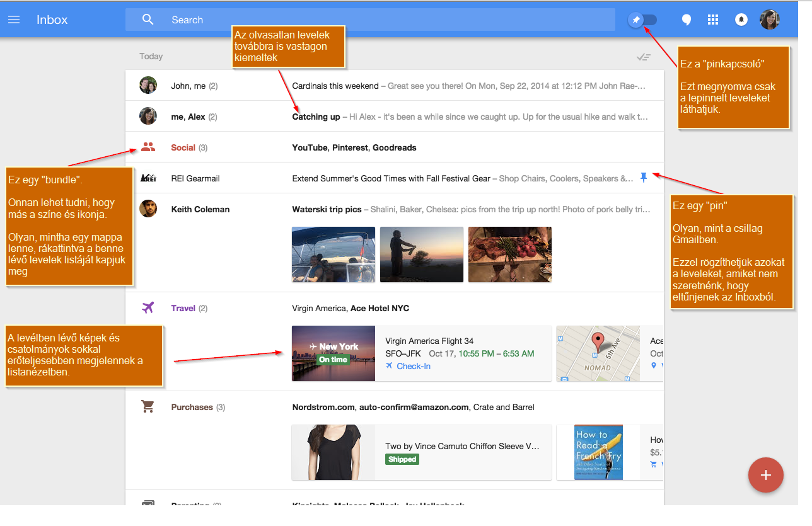Open the notifications bell

[741, 20]
